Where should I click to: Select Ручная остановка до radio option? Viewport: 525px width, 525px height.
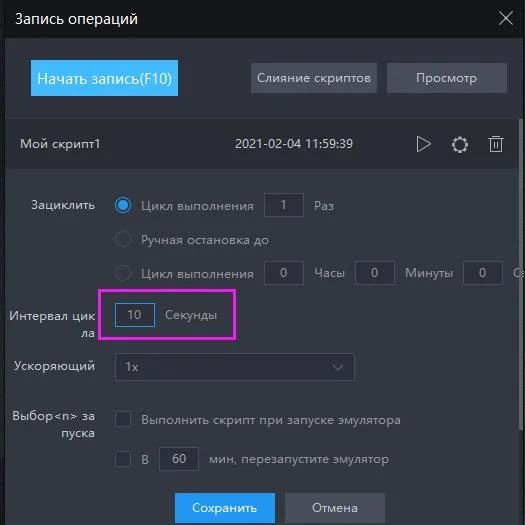[123, 239]
